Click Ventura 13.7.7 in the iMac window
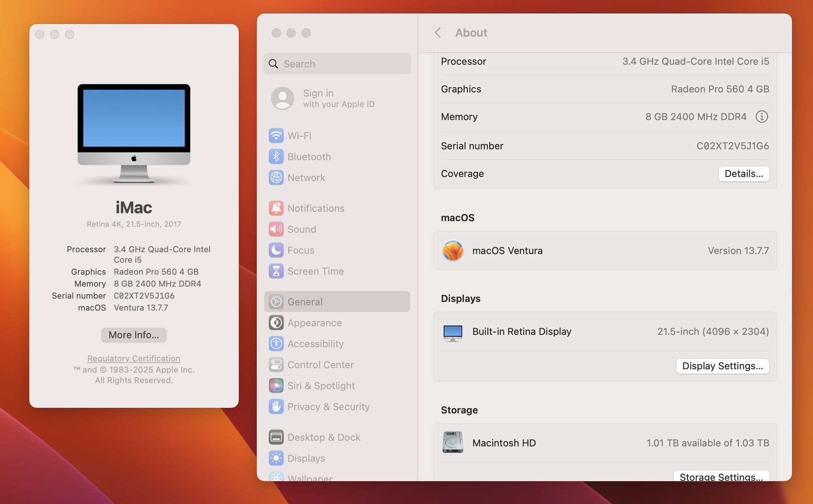The height and width of the screenshot is (504, 813). pos(141,307)
